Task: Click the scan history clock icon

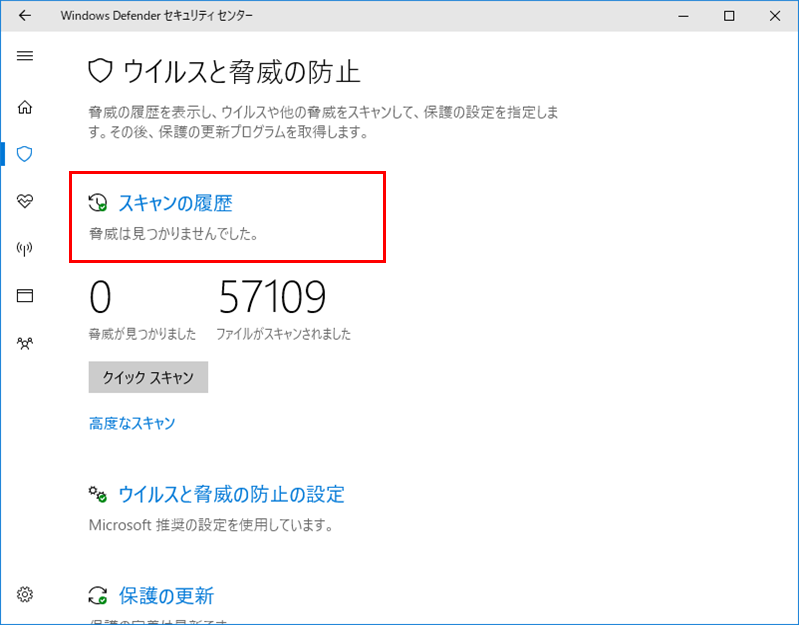Action: (97, 202)
